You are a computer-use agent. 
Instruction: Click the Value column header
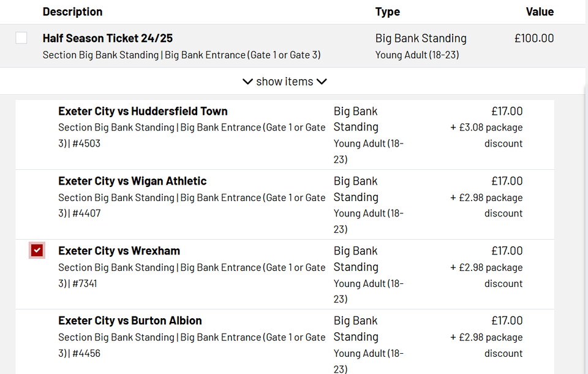tap(539, 12)
